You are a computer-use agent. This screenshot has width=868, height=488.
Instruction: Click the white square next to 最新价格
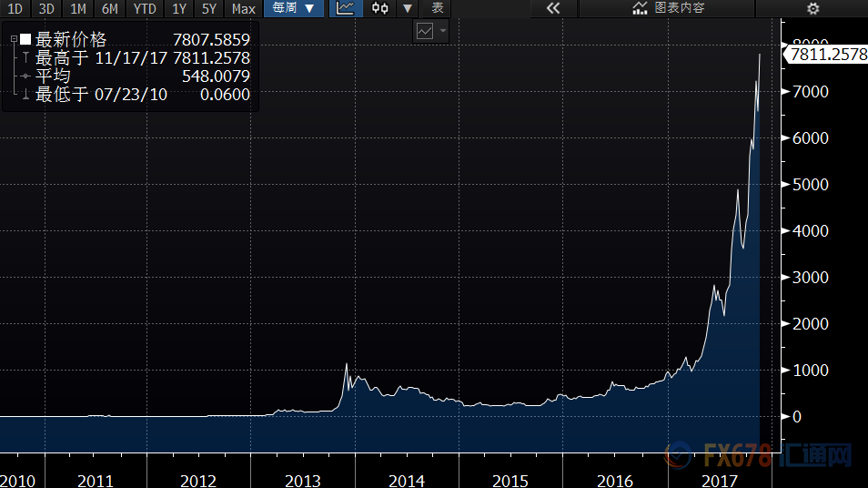[25, 41]
